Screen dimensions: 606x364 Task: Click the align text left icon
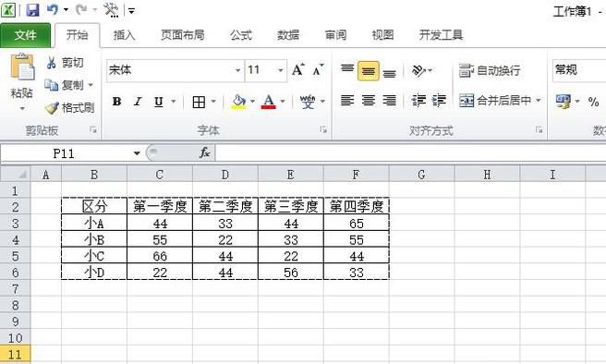tap(347, 101)
